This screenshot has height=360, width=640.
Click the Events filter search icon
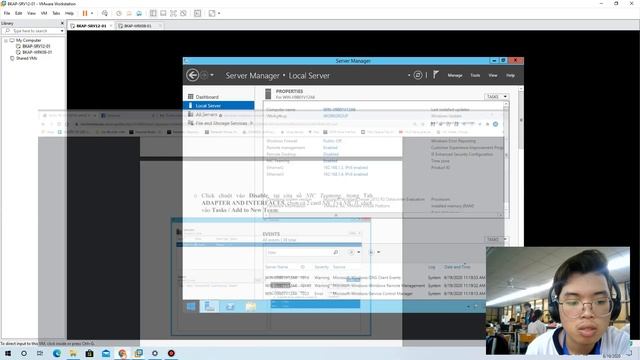point(336,252)
